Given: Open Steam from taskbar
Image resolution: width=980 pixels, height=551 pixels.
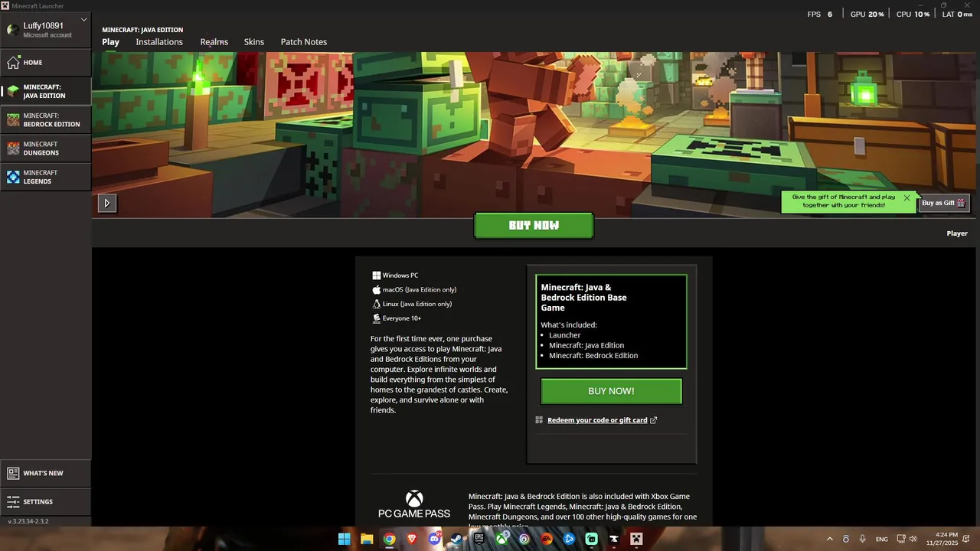Looking at the screenshot, I should (x=456, y=539).
